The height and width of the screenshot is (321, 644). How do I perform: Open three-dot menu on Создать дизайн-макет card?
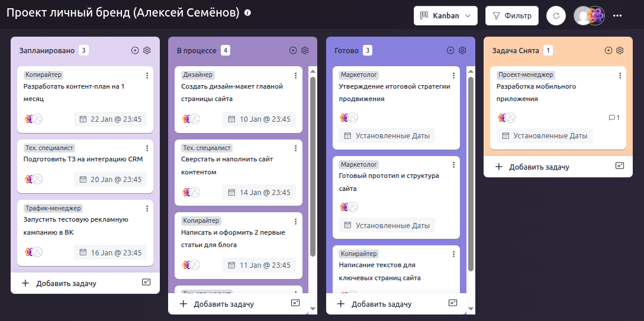296,76
